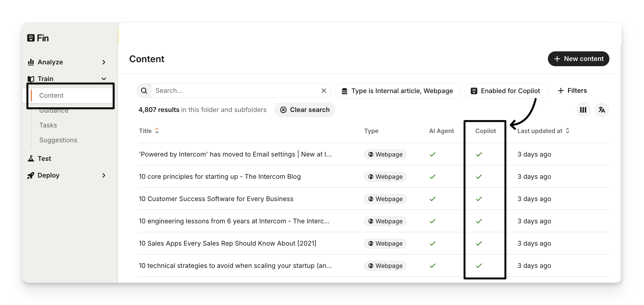Collapse the Train section chevron

point(104,79)
